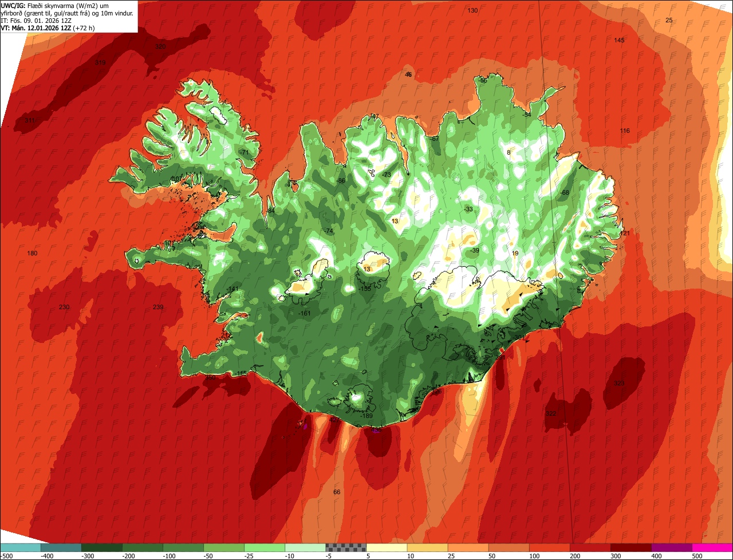The image size is (733, 560).
Task: Click the map value 180 west of Iceland
Action: tap(32, 253)
